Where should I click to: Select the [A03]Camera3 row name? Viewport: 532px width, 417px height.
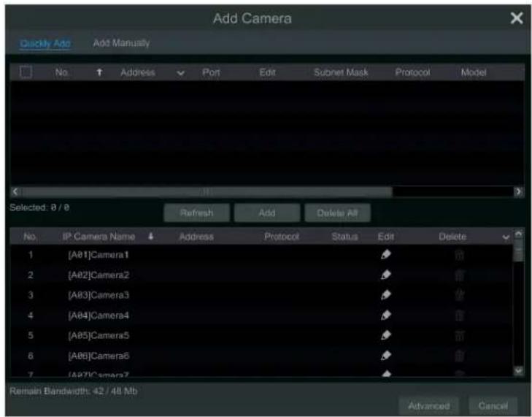(99, 295)
